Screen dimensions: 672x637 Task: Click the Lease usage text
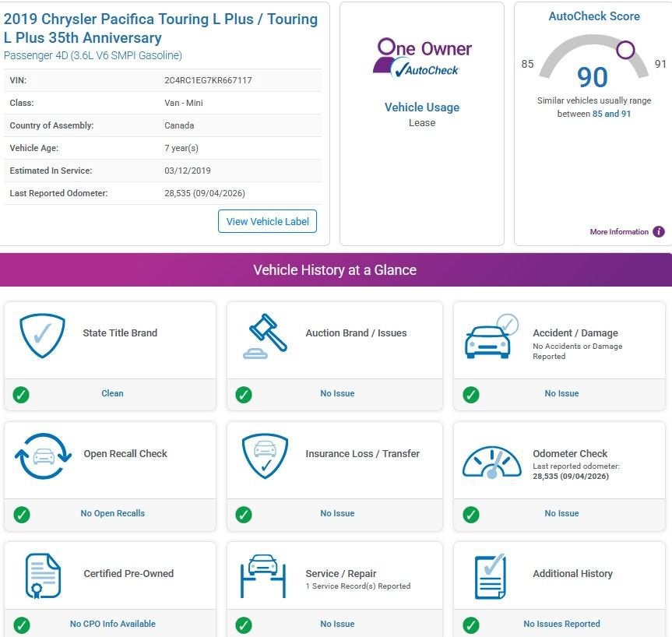(x=422, y=122)
